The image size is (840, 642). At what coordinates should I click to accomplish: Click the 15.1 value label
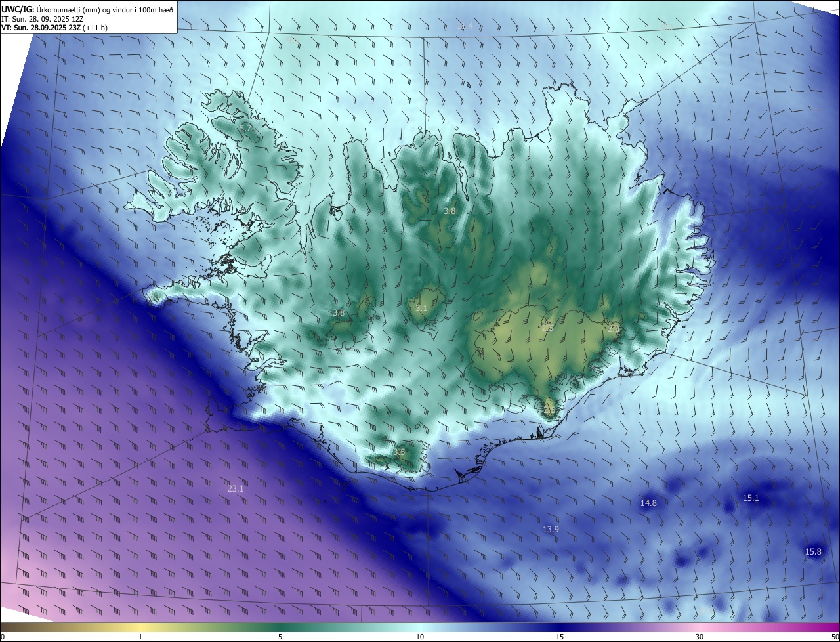(751, 498)
